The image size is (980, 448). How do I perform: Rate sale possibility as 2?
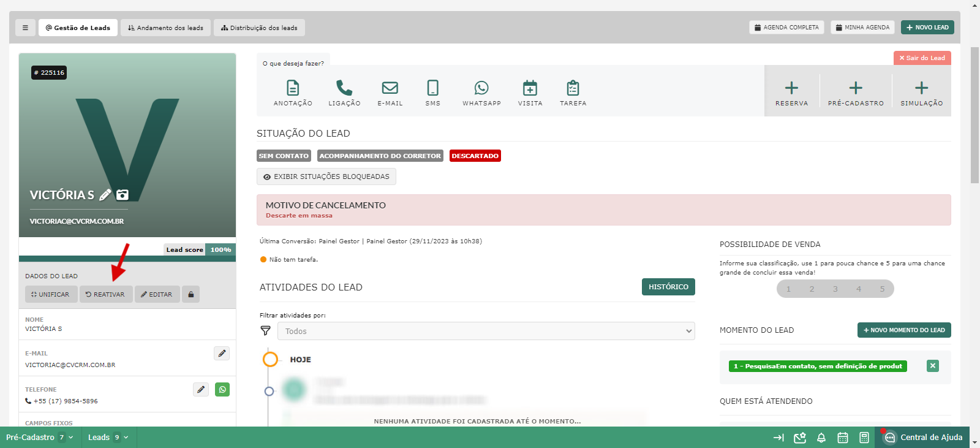(812, 289)
